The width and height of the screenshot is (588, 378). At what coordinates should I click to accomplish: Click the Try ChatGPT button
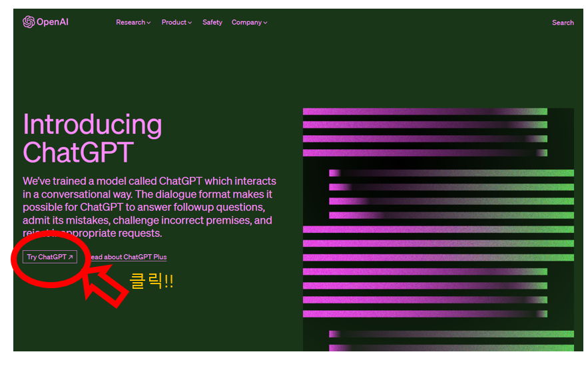click(x=50, y=257)
